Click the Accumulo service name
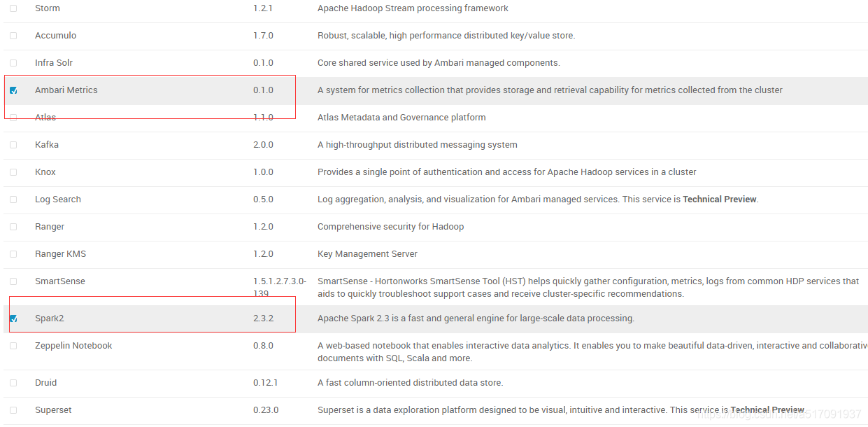 pos(56,36)
